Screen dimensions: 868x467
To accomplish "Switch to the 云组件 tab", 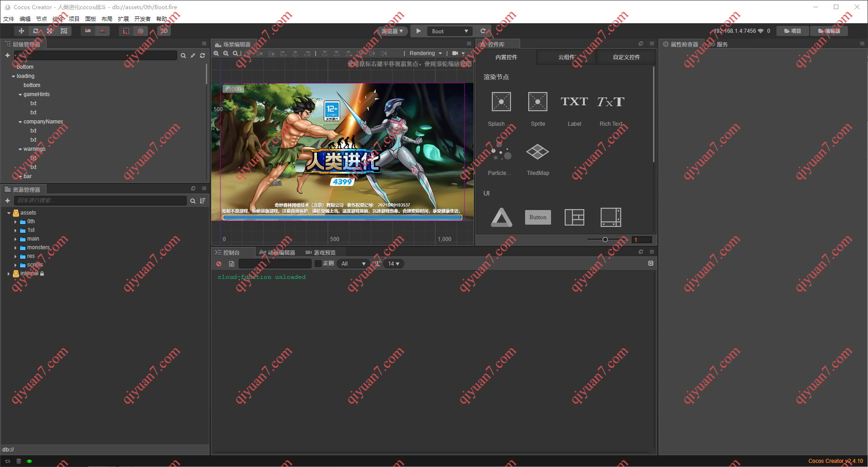I will point(567,57).
